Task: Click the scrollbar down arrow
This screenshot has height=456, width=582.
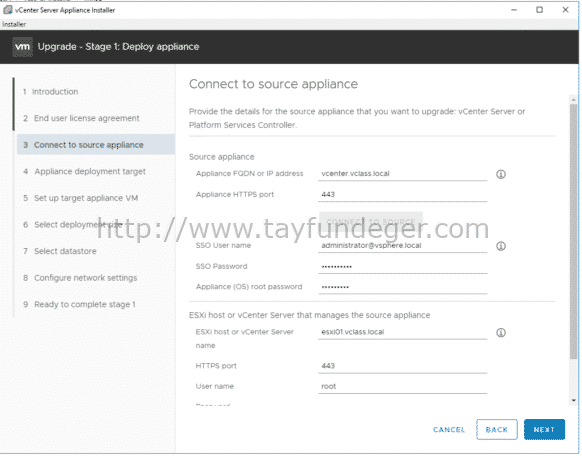Action: pyautogui.click(x=574, y=401)
